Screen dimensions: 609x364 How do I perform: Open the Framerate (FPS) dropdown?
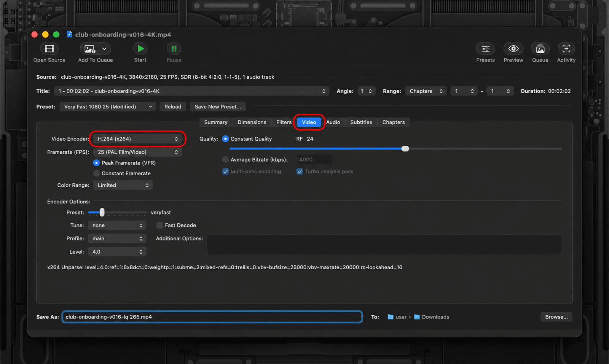point(137,152)
